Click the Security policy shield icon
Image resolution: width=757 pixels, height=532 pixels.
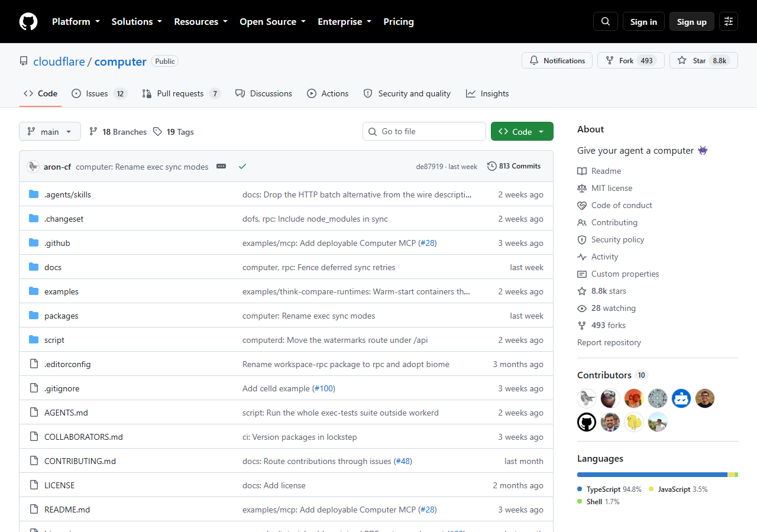582,239
